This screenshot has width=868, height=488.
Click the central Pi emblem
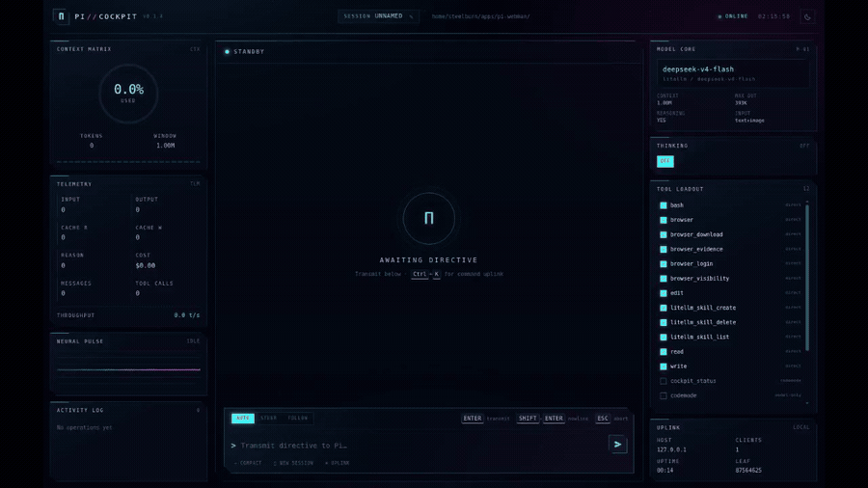coord(429,219)
